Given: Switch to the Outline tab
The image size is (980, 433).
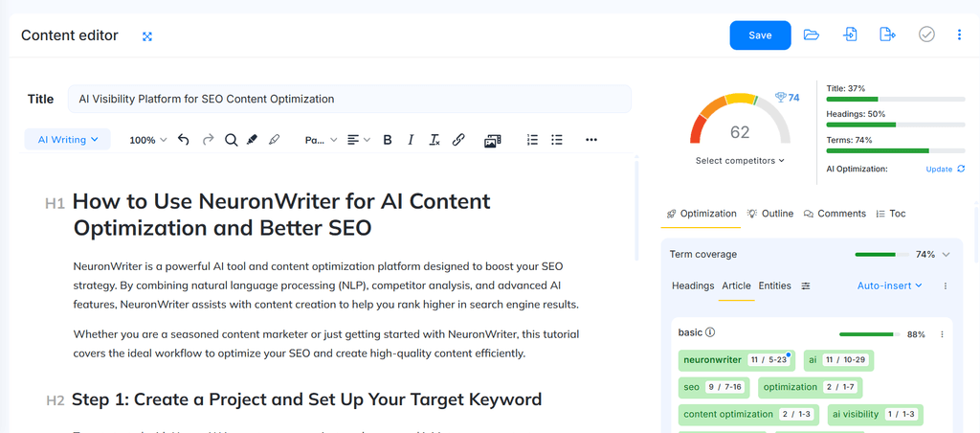Looking at the screenshot, I should click(x=770, y=214).
